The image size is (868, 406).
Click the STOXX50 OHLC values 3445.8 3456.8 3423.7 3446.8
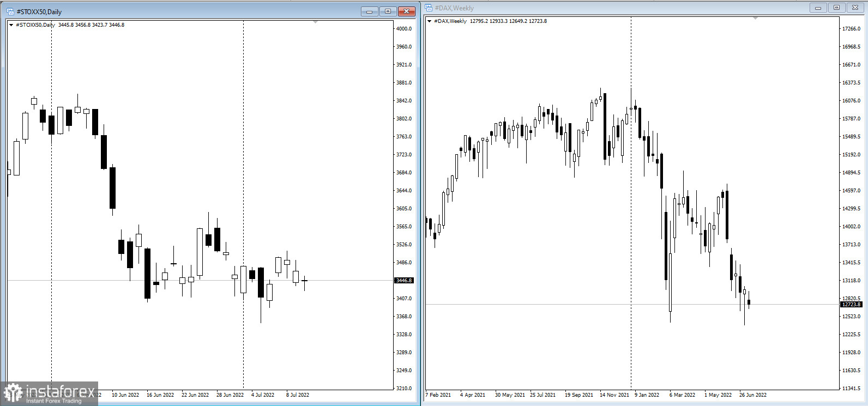91,25
